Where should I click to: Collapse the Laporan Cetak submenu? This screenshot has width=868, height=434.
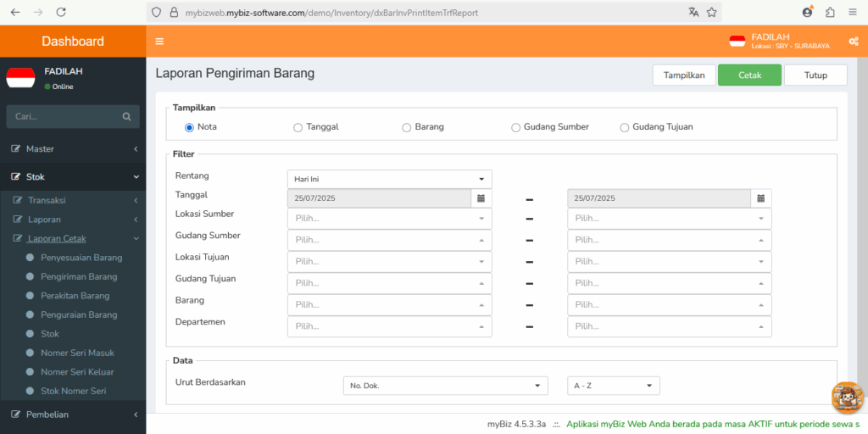coord(73,238)
